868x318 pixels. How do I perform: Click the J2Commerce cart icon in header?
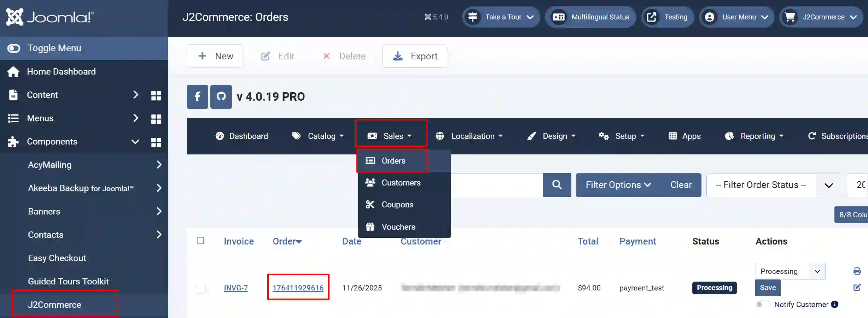coord(790,17)
